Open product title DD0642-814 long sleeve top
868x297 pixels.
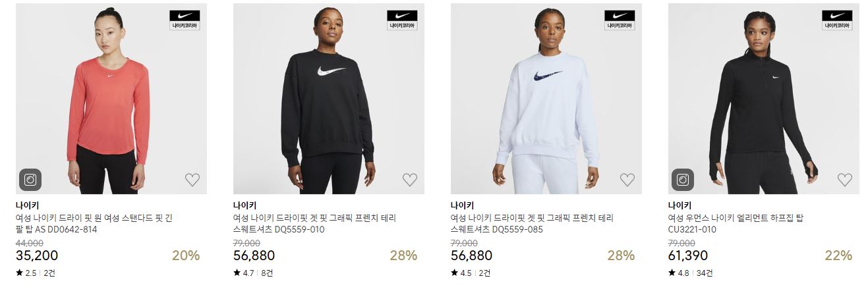pyautogui.click(x=94, y=224)
